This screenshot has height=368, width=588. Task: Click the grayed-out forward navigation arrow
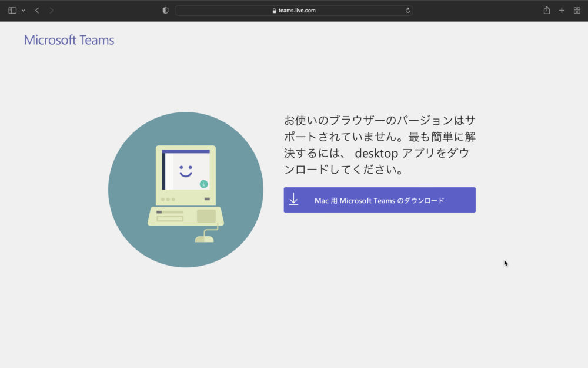click(51, 10)
